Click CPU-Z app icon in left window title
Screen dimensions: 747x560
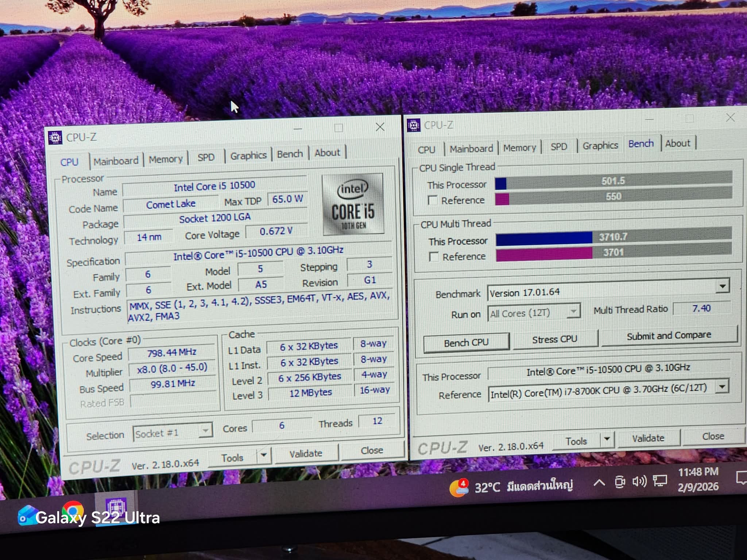55,137
